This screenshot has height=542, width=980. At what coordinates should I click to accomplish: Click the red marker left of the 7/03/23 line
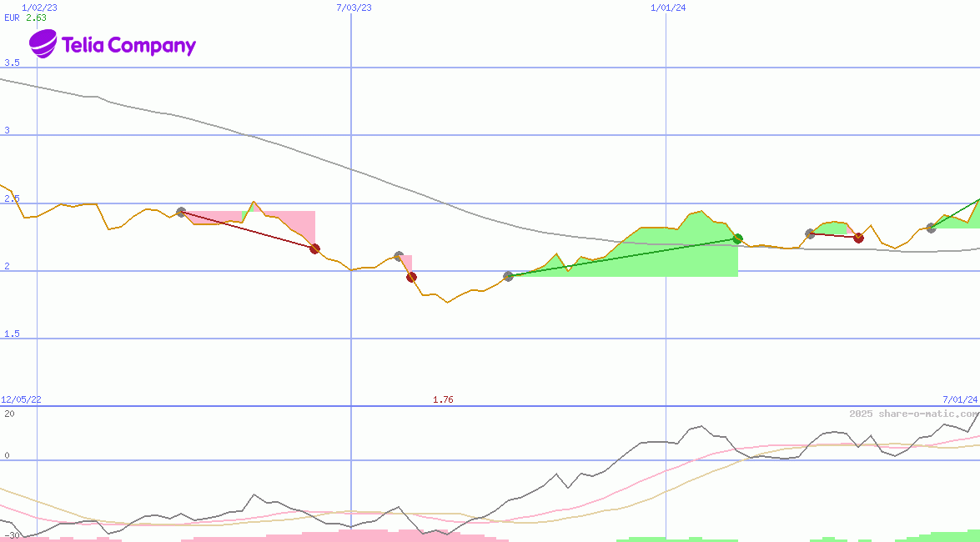(x=314, y=248)
